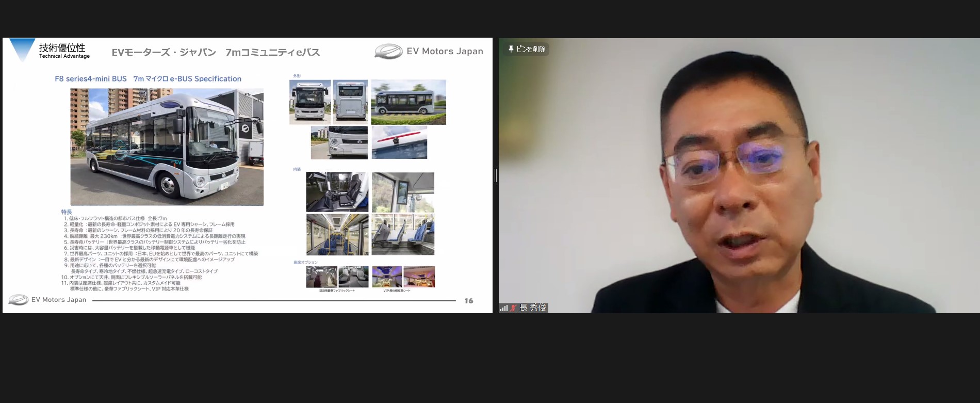This screenshot has height=403, width=980.
Task: Click feature line 7 "世界最高パーツ、ユニットの採用"
Action: point(161,254)
